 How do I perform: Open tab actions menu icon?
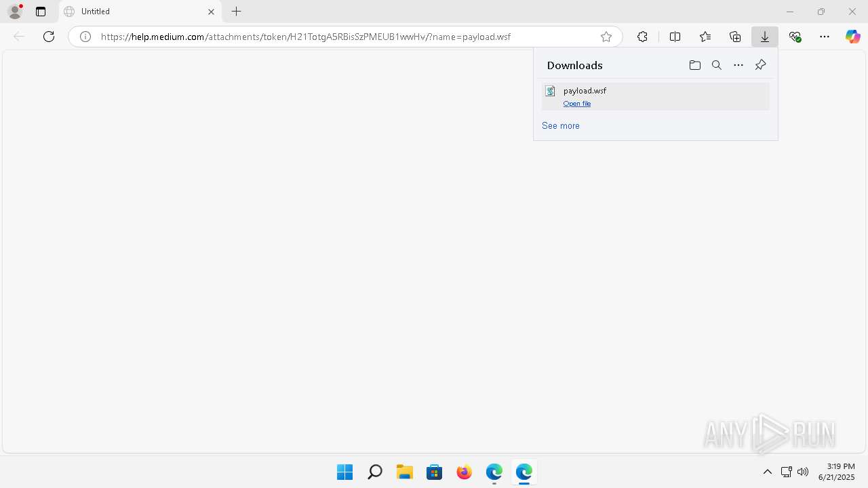(x=41, y=12)
